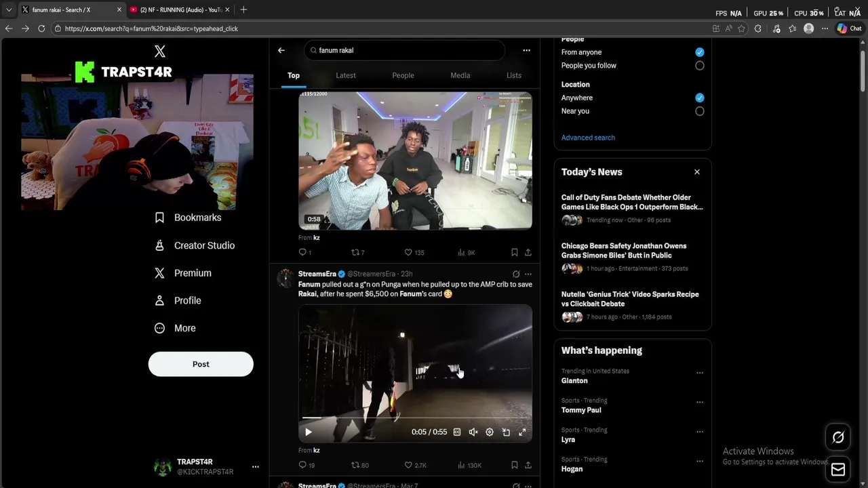
Task: Open more options on StreamersEra 23h post
Action: (528, 274)
